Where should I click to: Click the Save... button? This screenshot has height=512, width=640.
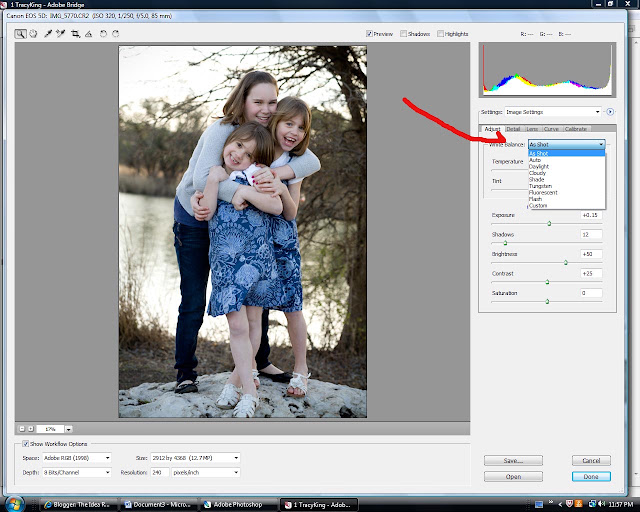point(513,461)
